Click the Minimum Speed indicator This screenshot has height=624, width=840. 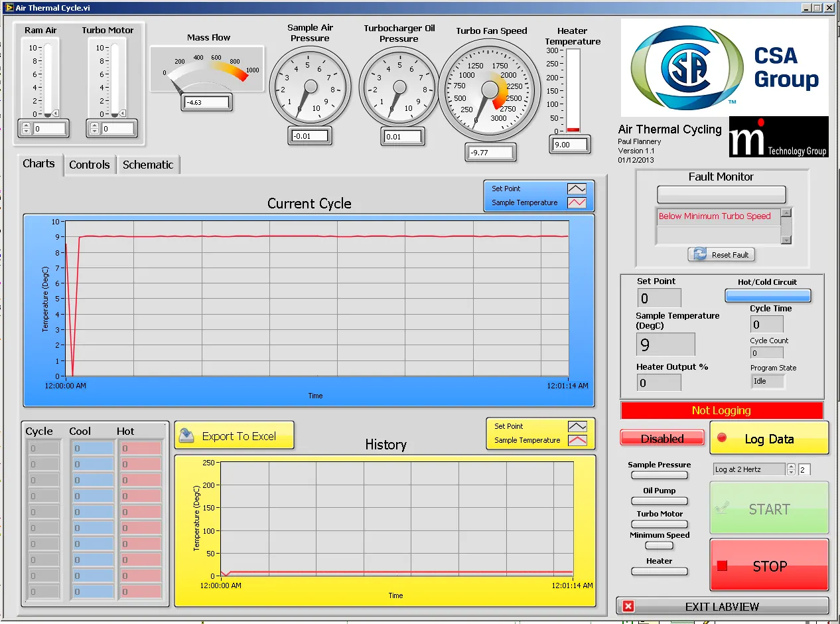(659, 545)
